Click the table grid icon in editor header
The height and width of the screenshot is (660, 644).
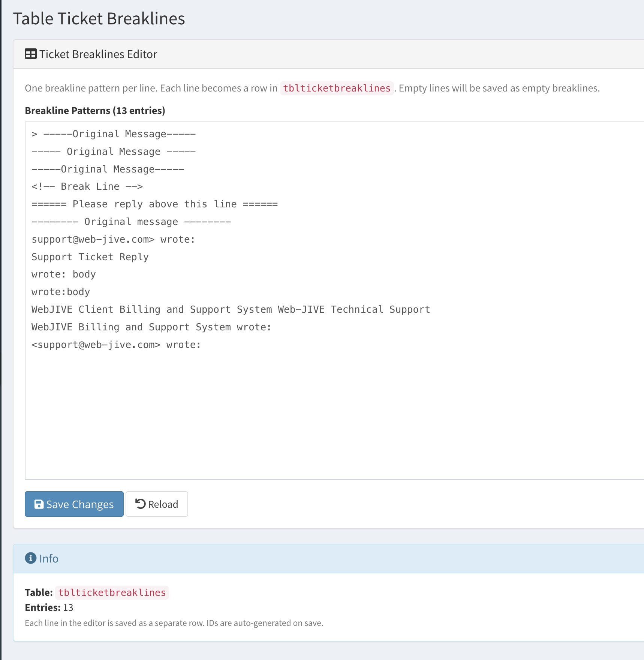(x=30, y=54)
